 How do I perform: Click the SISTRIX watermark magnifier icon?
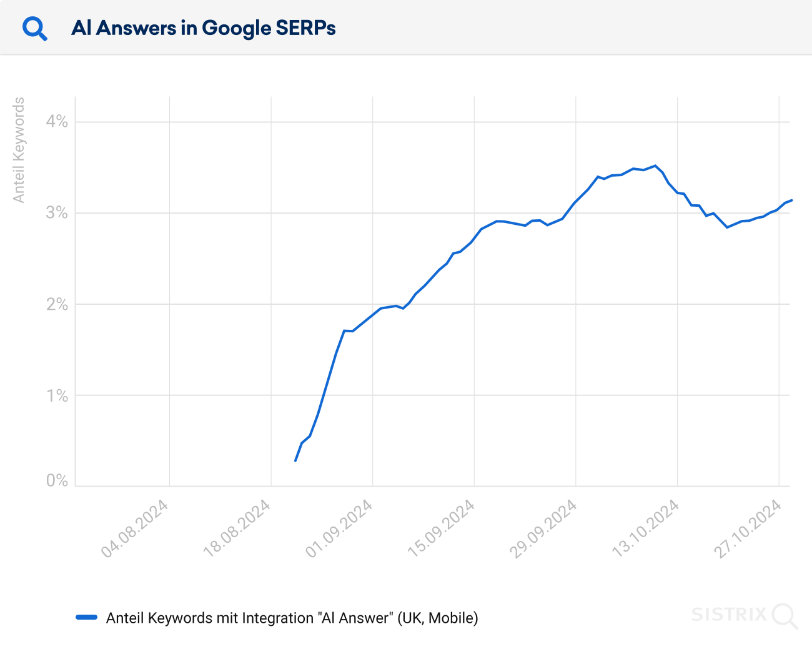(785, 615)
